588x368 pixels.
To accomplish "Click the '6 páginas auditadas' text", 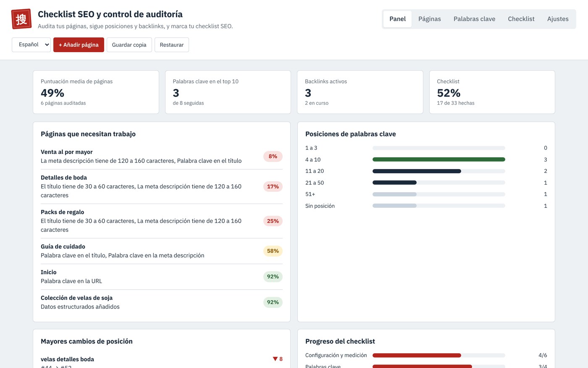I will tap(63, 103).
